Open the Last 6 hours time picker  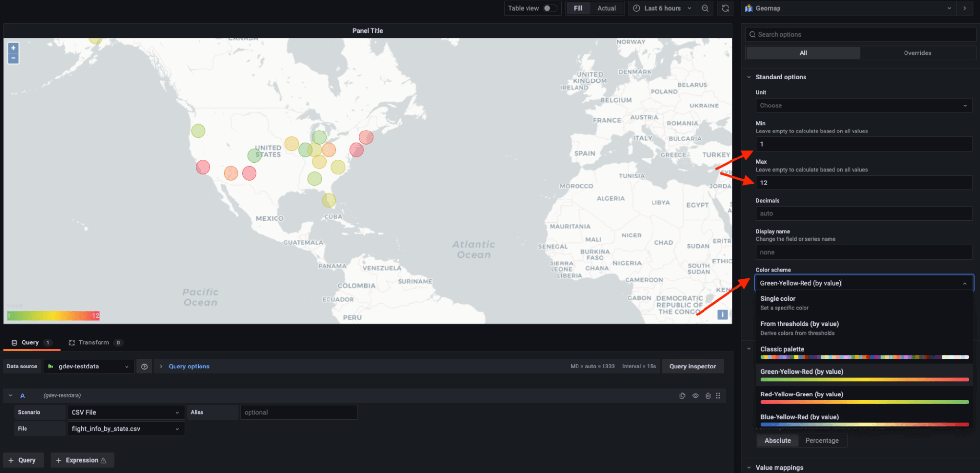click(x=662, y=8)
